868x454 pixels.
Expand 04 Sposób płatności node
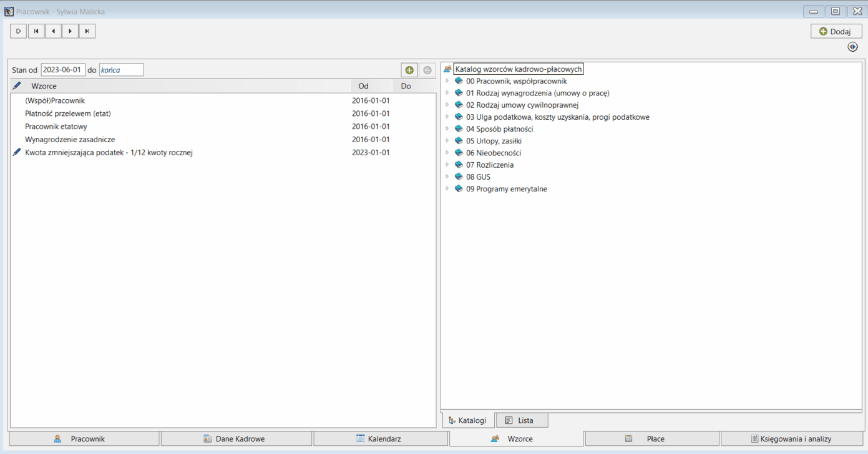coord(447,129)
